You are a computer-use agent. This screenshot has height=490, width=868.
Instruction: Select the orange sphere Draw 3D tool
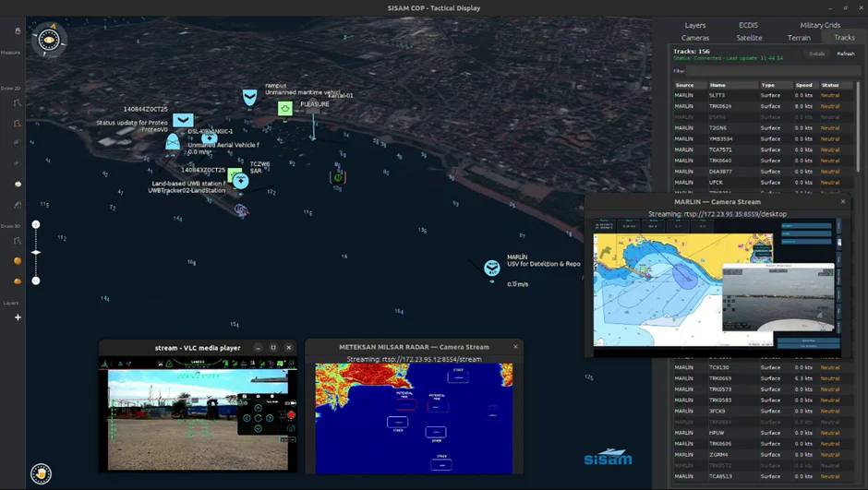click(x=18, y=261)
